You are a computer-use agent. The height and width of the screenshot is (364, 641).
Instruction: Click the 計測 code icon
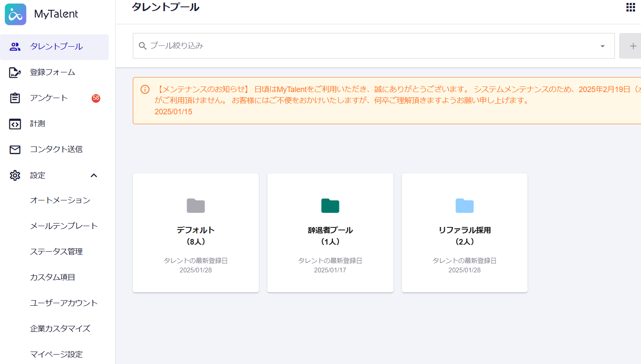click(x=15, y=124)
